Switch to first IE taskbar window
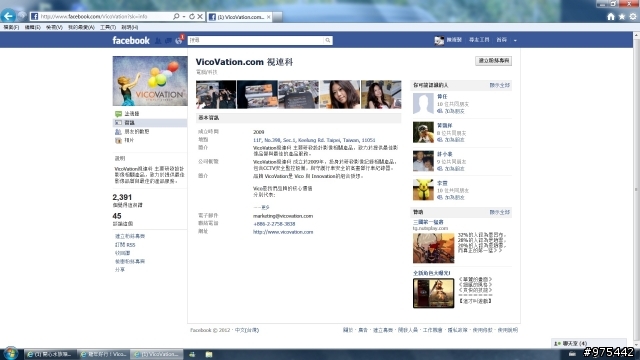Screen dimensions: 640x360 [x=49, y=354]
